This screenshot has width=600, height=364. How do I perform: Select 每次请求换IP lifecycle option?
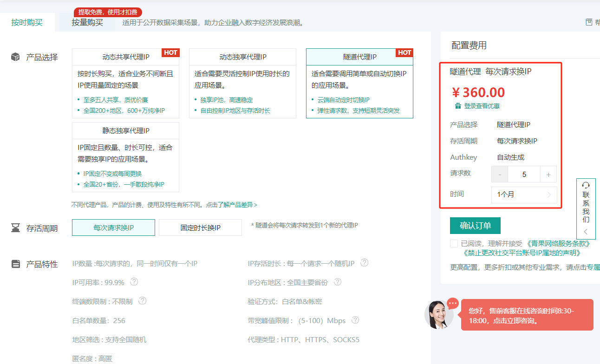coord(113,227)
